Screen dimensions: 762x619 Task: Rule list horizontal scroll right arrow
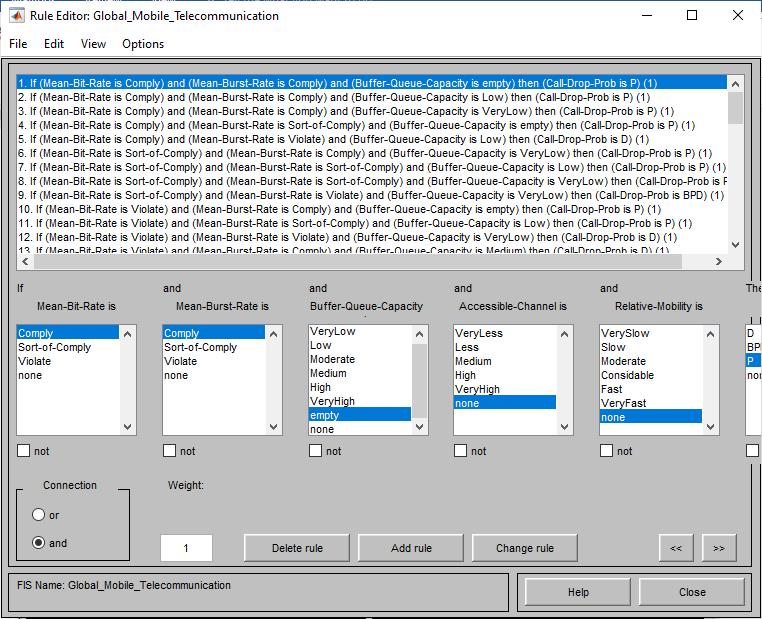719,261
